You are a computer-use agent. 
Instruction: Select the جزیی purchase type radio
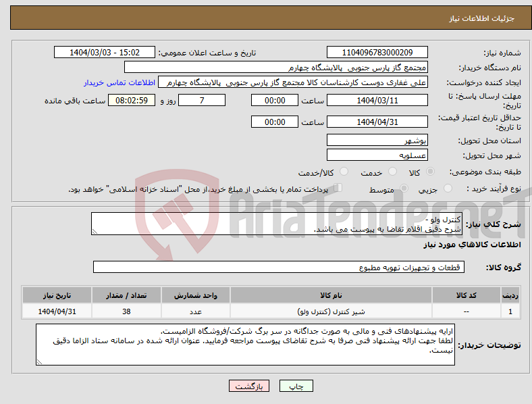(x=448, y=188)
